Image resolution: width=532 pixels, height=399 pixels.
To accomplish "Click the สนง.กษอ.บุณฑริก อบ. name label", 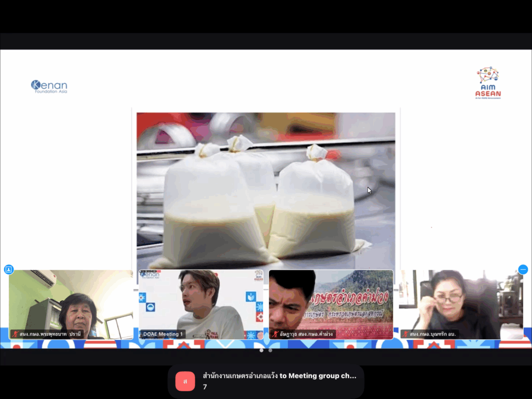I will tap(433, 334).
